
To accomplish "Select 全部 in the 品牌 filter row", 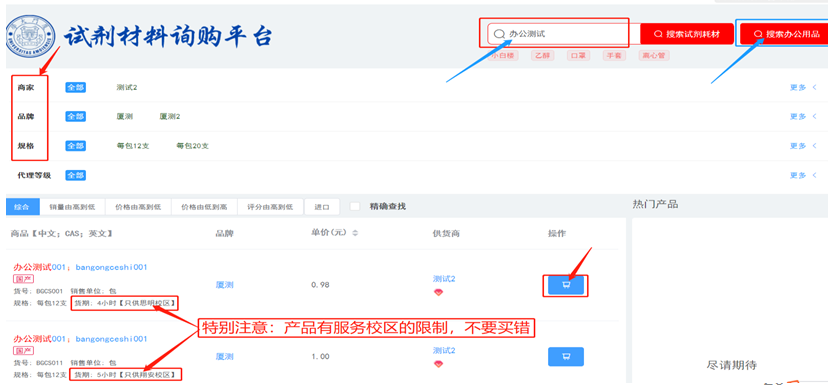I will click(x=76, y=117).
